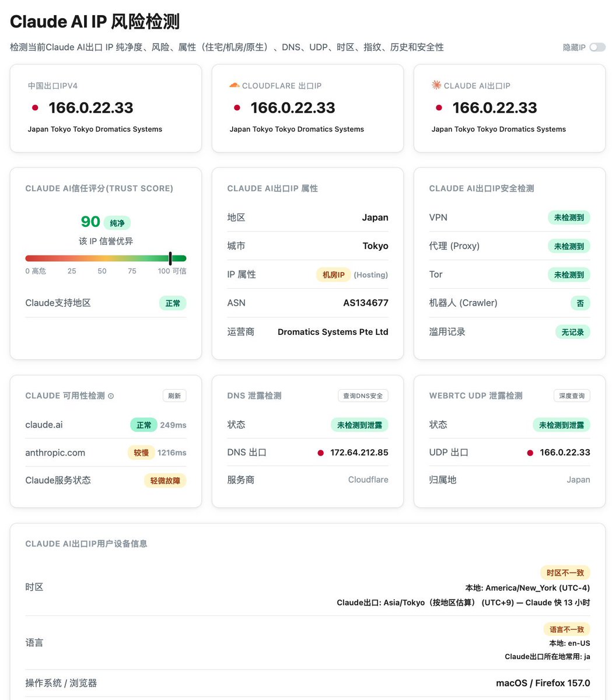Viewport: 612px width, 700px height.
Task: Click the Cloudflare cloud logo icon
Action: (x=235, y=85)
